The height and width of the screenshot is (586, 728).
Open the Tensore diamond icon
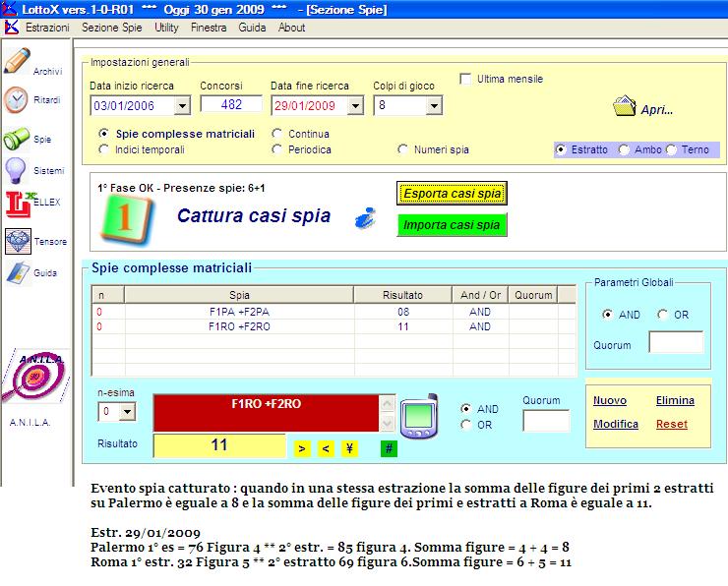pyautogui.click(x=18, y=241)
